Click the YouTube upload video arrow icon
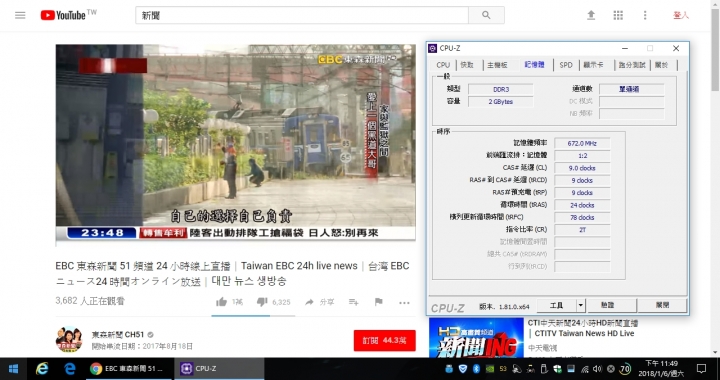The height and width of the screenshot is (380, 720). (591, 15)
